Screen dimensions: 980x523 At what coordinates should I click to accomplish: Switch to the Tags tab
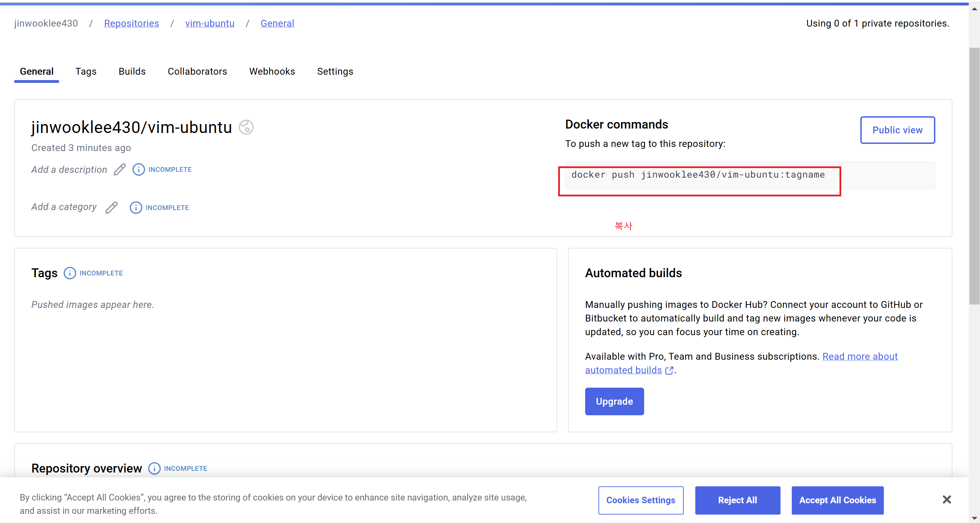tap(86, 72)
